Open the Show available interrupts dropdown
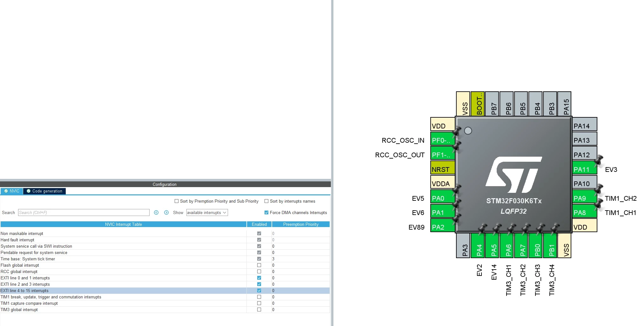This screenshot has width=644, height=326. tap(207, 212)
